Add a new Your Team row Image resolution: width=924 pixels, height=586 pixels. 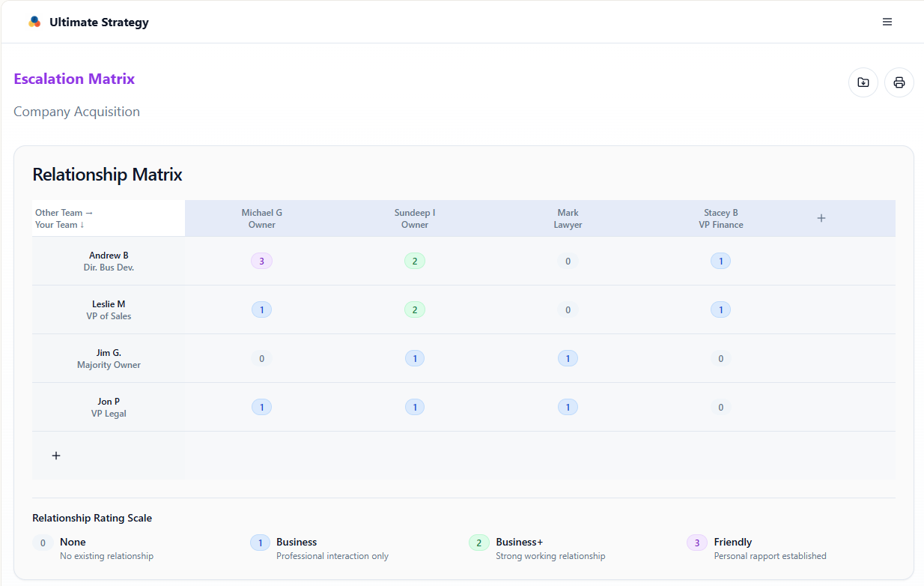click(x=56, y=456)
